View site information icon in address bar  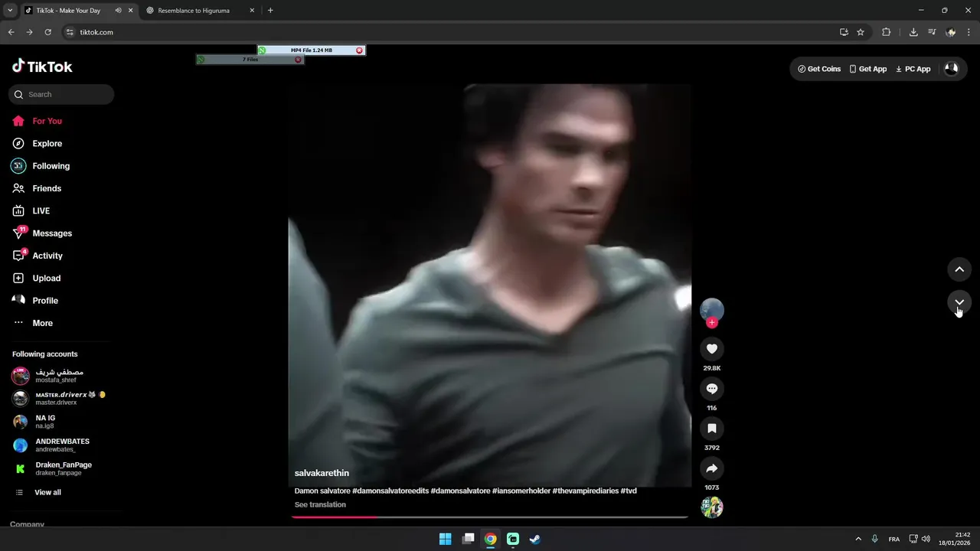[70, 32]
